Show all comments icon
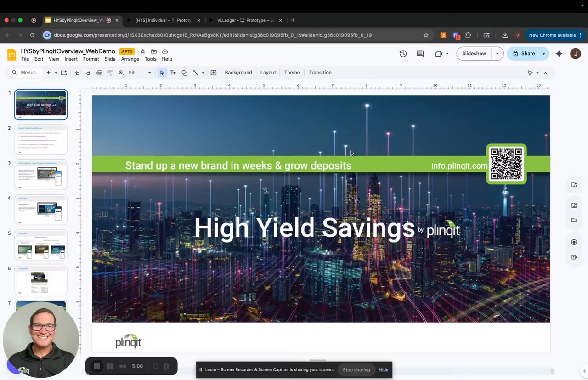588x380 pixels. pyautogui.click(x=420, y=54)
